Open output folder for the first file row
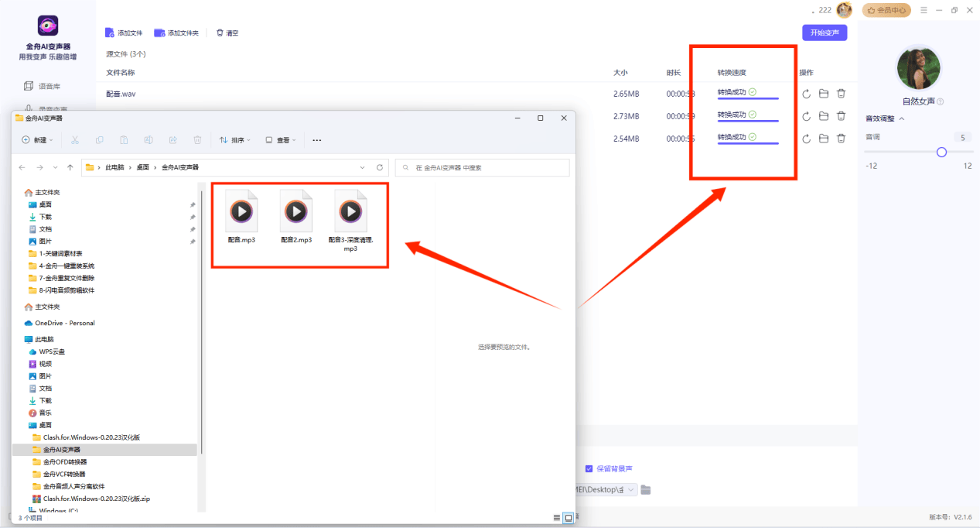 click(824, 94)
